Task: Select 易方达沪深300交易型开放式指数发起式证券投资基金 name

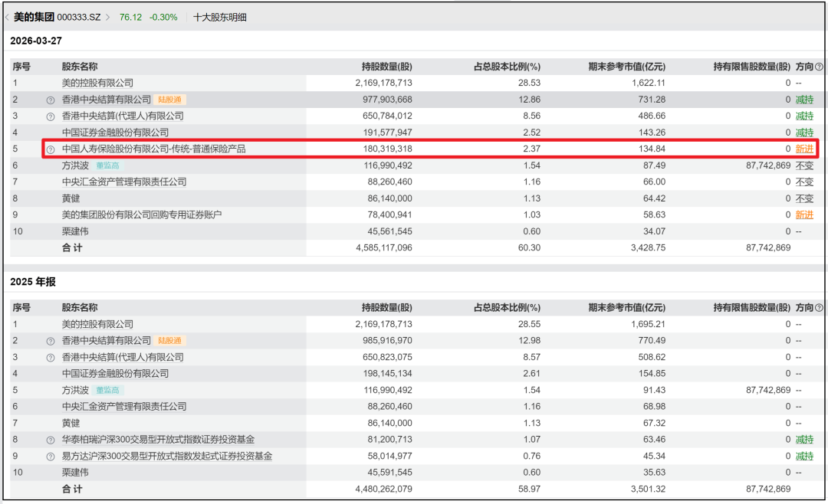Action: click(167, 456)
